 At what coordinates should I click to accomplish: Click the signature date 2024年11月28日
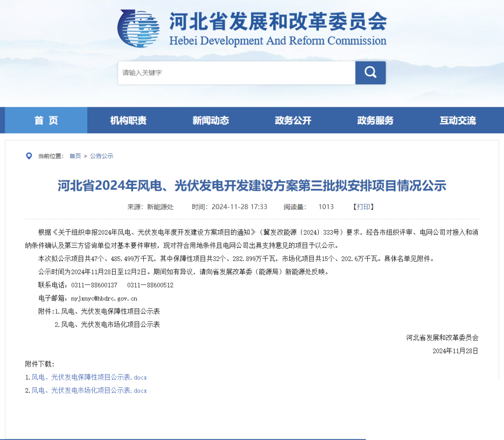click(x=455, y=351)
